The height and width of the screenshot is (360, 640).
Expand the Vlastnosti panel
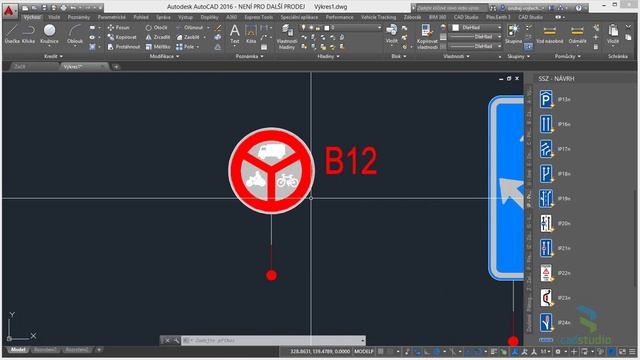point(456,56)
